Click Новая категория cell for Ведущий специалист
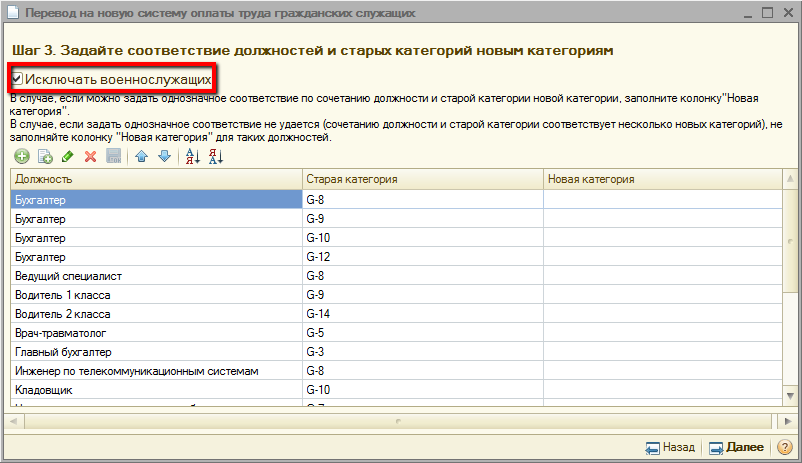The height and width of the screenshot is (463, 802). point(661,276)
